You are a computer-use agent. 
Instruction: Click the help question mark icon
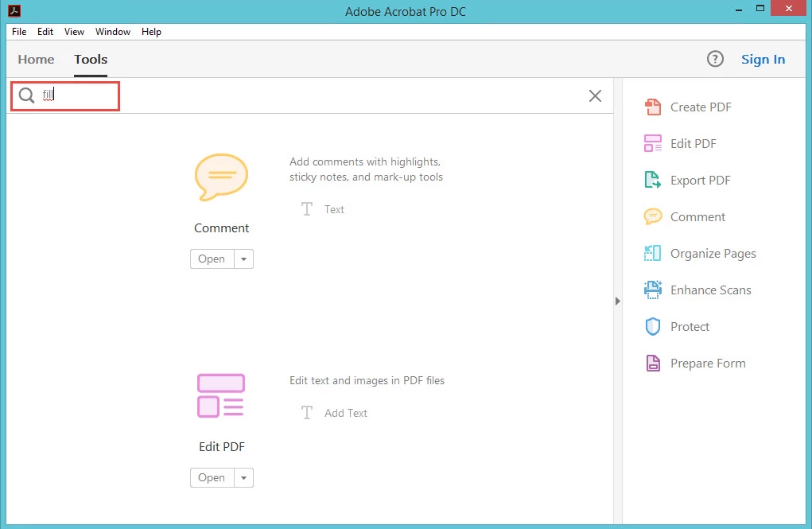point(715,59)
